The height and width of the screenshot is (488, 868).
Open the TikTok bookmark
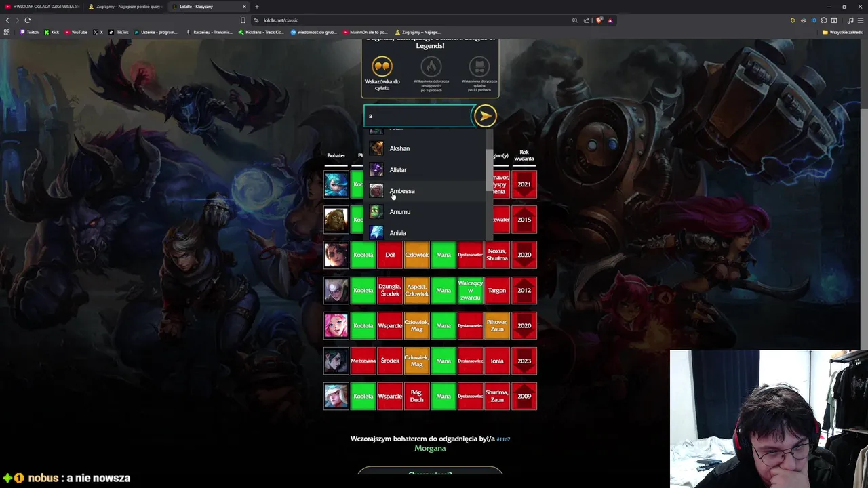119,32
